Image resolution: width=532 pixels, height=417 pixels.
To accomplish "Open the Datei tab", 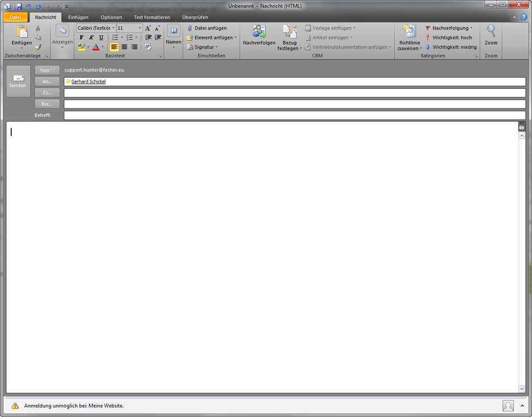I will click(x=15, y=17).
